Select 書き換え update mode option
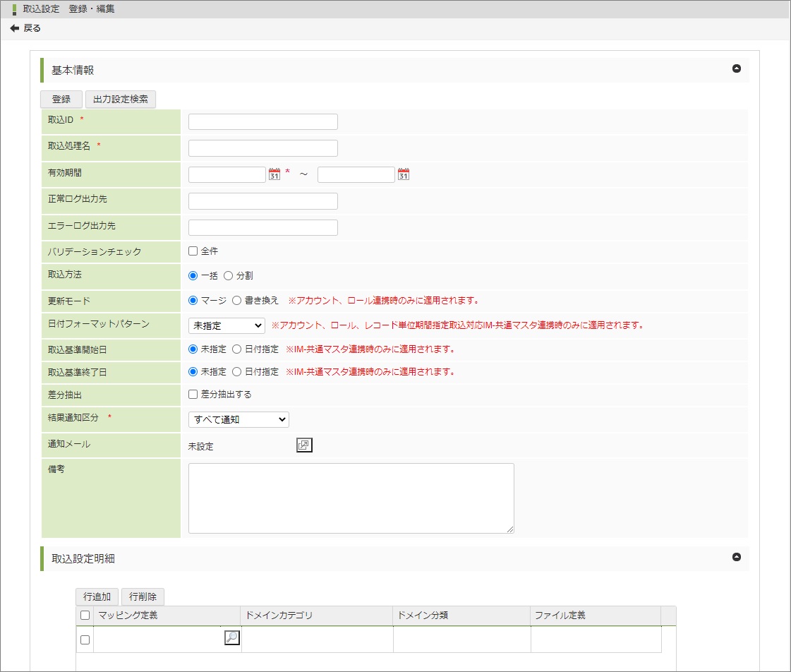791x672 pixels. click(x=237, y=300)
